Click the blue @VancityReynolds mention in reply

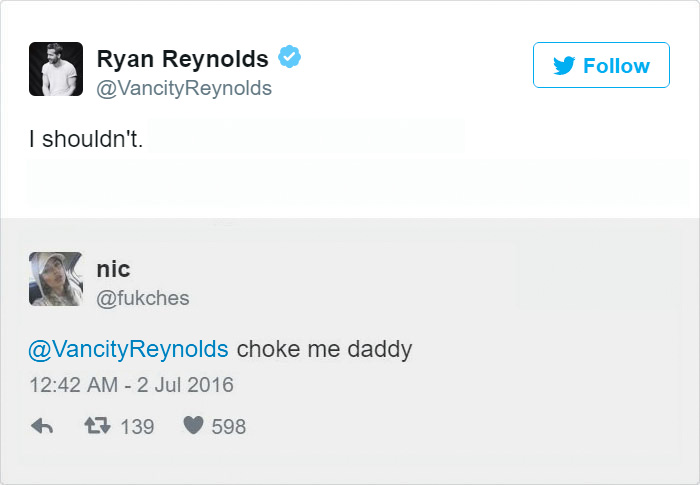point(129,350)
